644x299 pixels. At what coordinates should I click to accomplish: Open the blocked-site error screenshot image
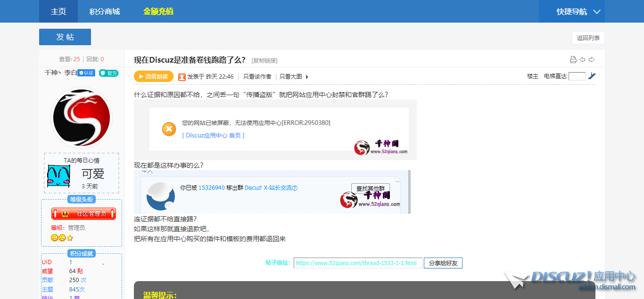point(275,129)
